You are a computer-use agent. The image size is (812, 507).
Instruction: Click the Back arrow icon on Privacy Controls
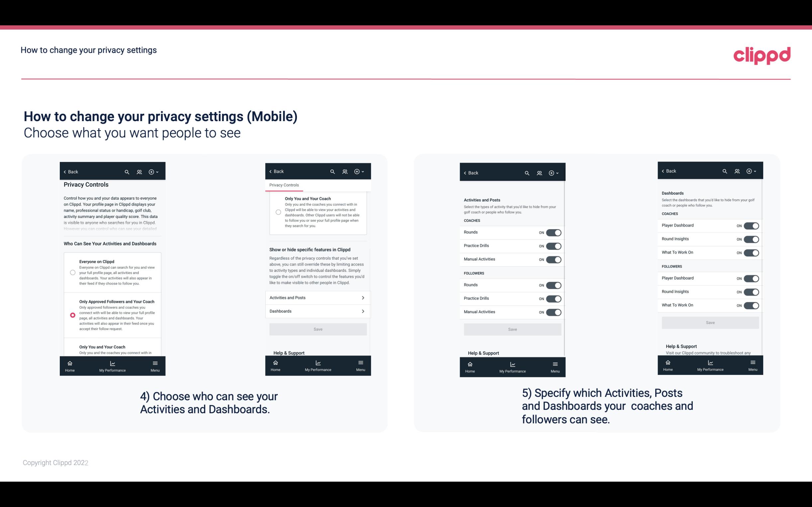pyautogui.click(x=65, y=171)
